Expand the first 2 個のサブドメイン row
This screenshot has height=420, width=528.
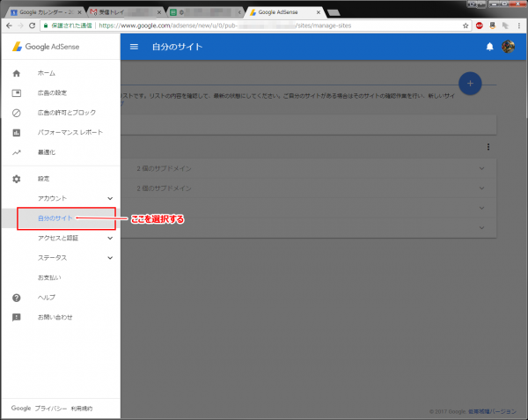click(481, 168)
